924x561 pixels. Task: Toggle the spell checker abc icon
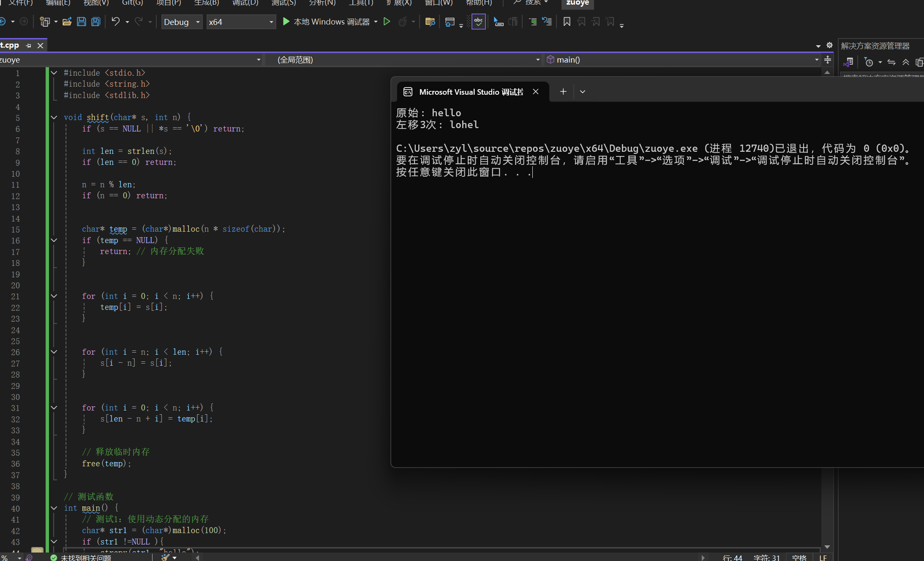[478, 22]
